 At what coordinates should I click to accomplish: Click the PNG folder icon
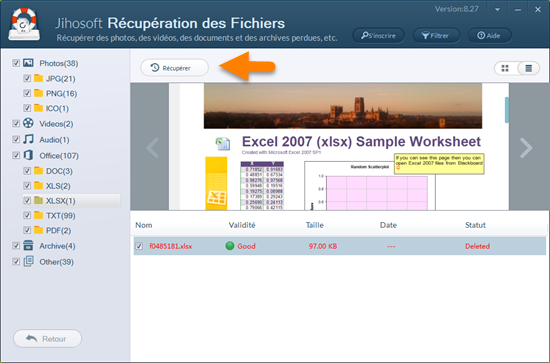coord(39,93)
